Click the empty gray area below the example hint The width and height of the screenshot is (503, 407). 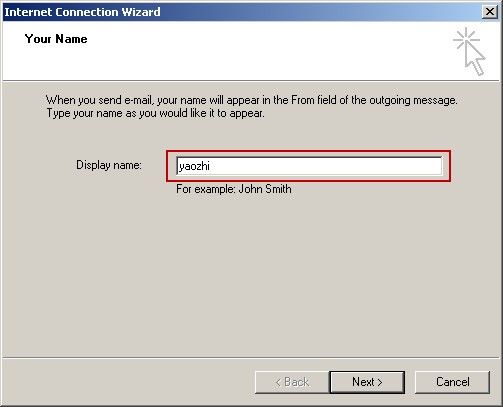(x=250, y=273)
